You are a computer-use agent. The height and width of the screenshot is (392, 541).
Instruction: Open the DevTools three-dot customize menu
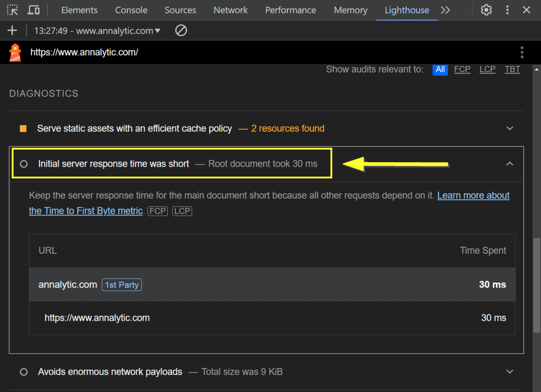tap(508, 10)
